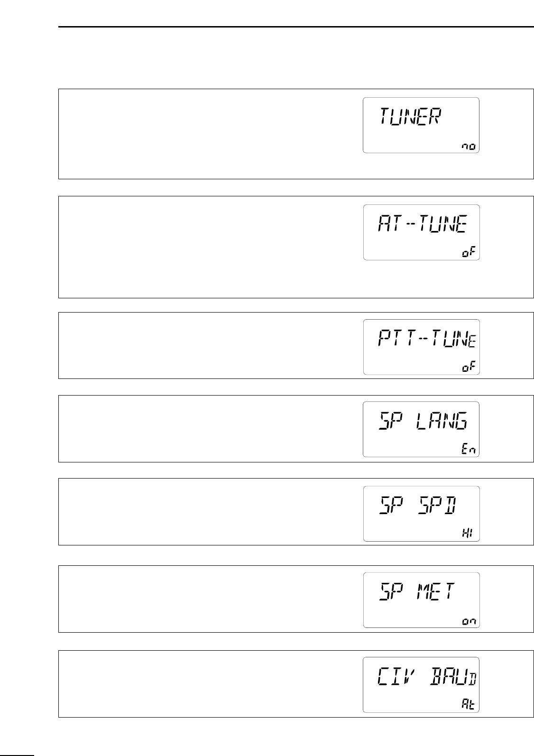Toggle the "on" value under SP MET

pyautogui.click(x=469, y=622)
